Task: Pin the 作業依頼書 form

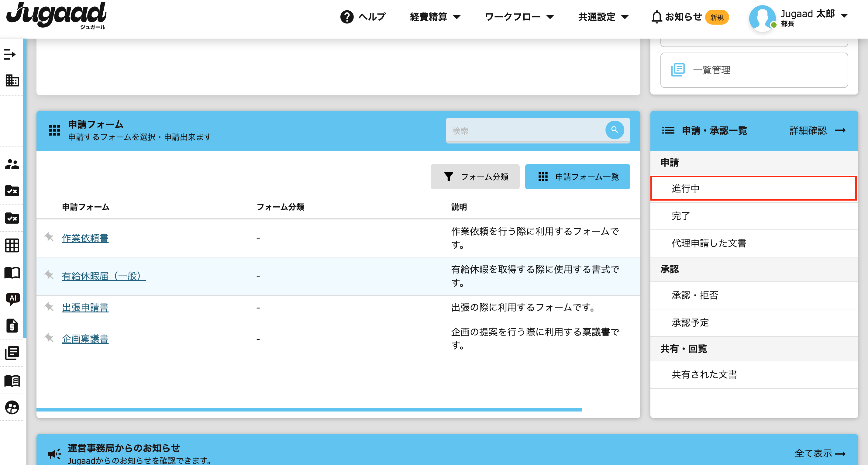Action: (x=49, y=237)
